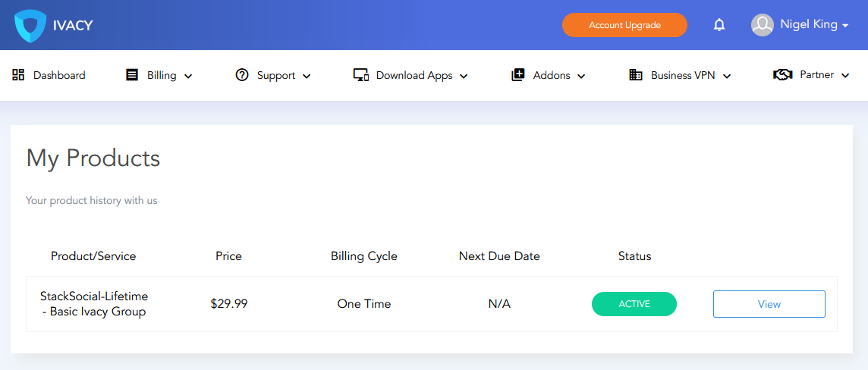The image size is (868, 370).
Task: Open the Partner menu label
Action: pos(817,74)
